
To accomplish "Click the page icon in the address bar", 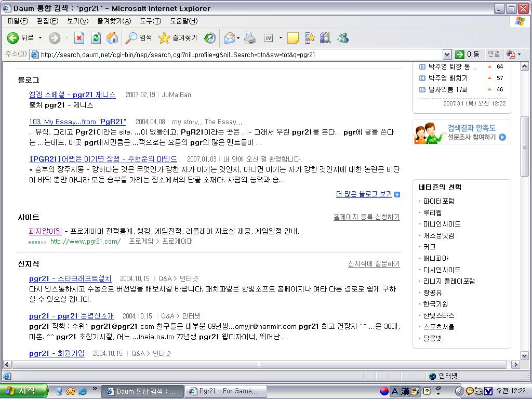I will click(34, 54).
